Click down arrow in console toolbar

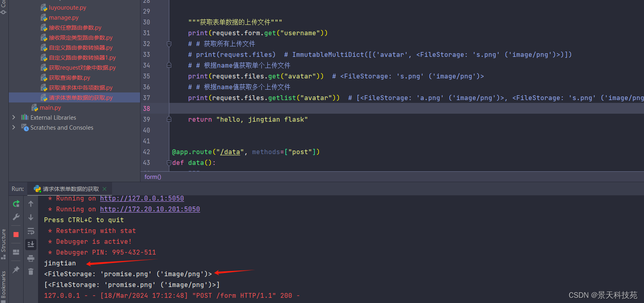click(x=31, y=217)
